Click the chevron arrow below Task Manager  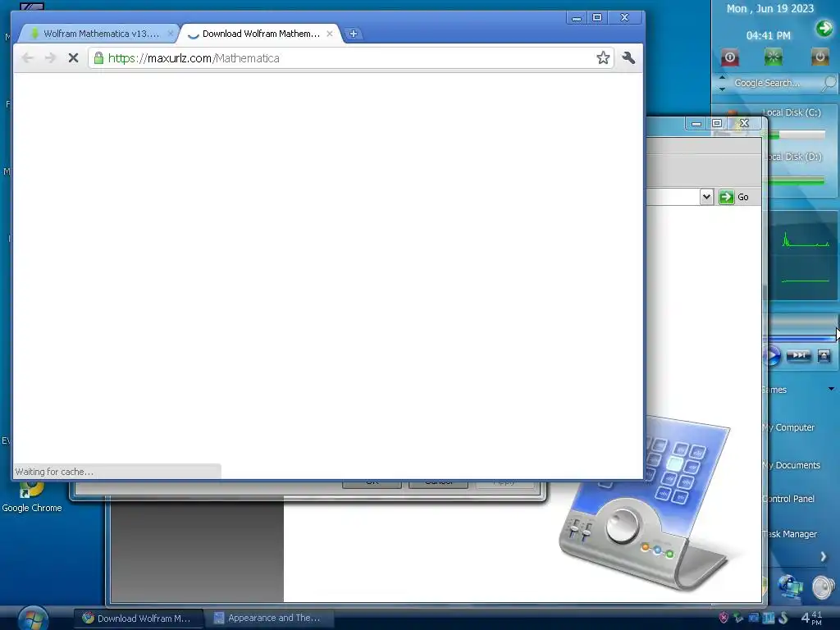824,557
